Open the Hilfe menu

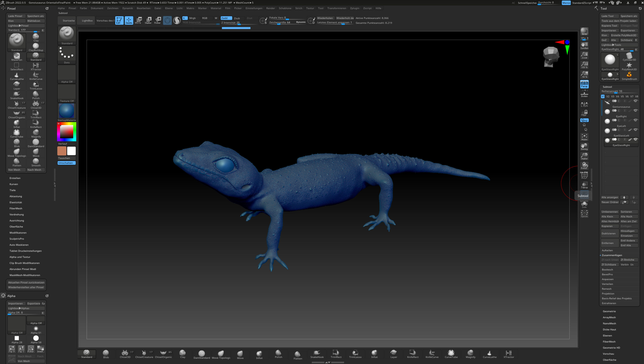378,8
